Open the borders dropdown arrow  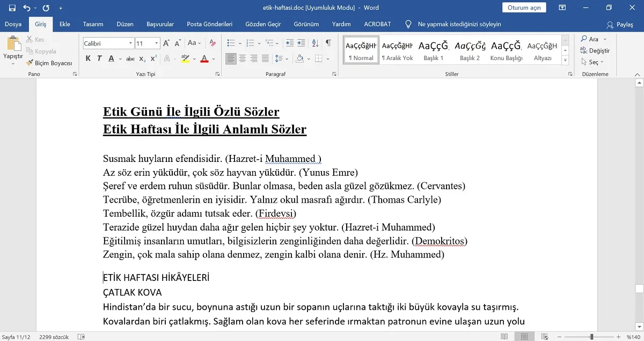point(328,59)
